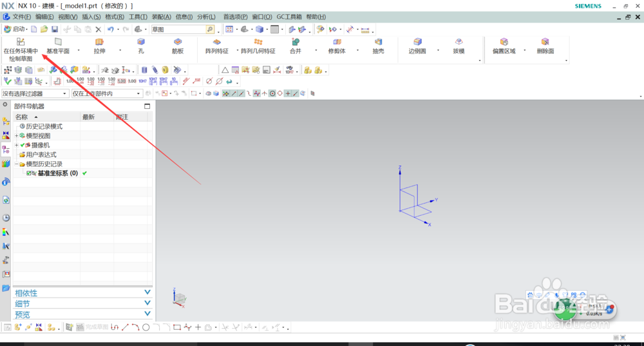The height and width of the screenshot is (346, 644).
Task: Select the Datum Plane (基准平面) tool
Action: [x=58, y=46]
